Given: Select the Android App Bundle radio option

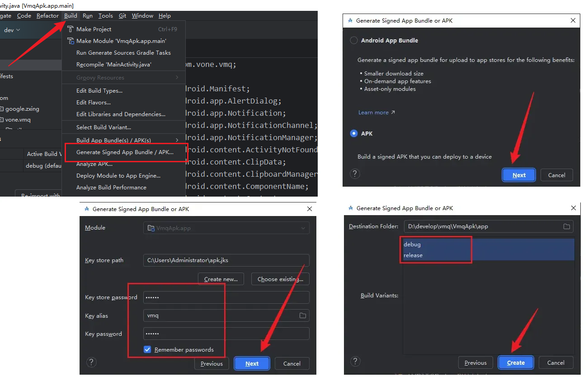Looking at the screenshot, I should 354,40.
